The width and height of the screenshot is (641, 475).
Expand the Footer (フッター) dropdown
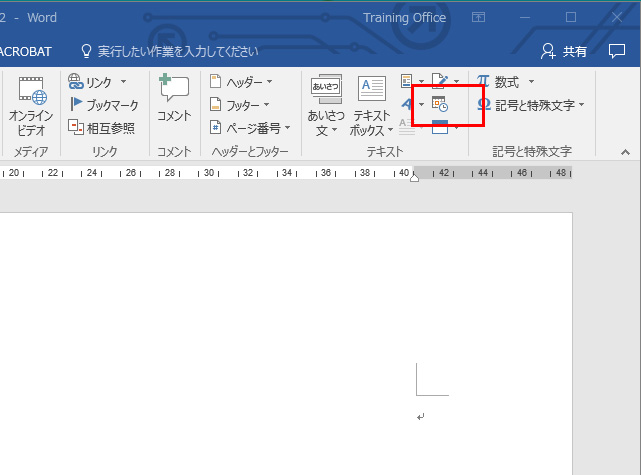[x=239, y=104]
